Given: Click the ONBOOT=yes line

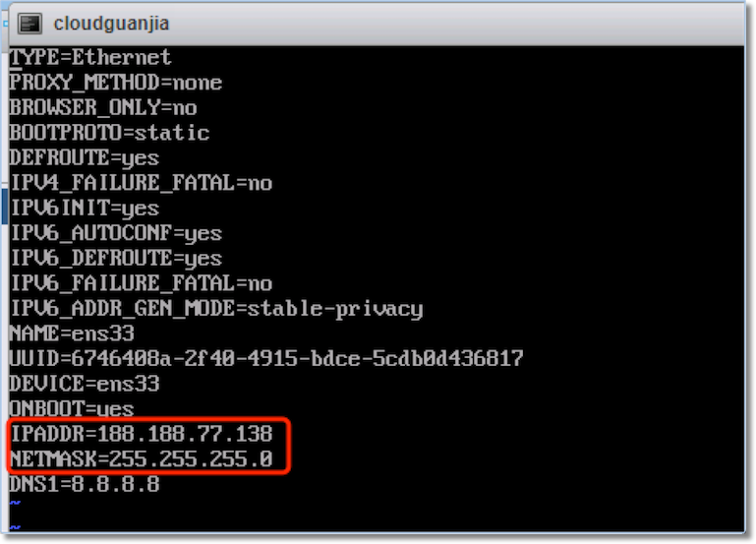Looking at the screenshot, I should tap(72, 408).
